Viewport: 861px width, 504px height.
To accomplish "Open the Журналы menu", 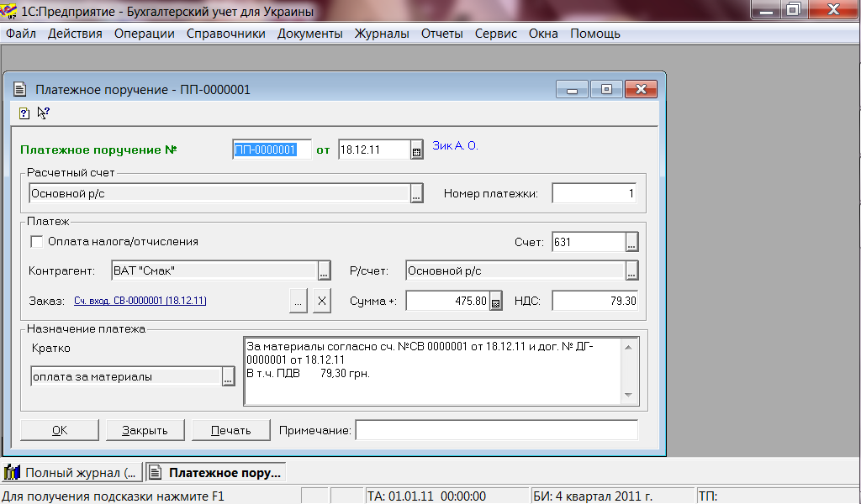I will (x=382, y=34).
